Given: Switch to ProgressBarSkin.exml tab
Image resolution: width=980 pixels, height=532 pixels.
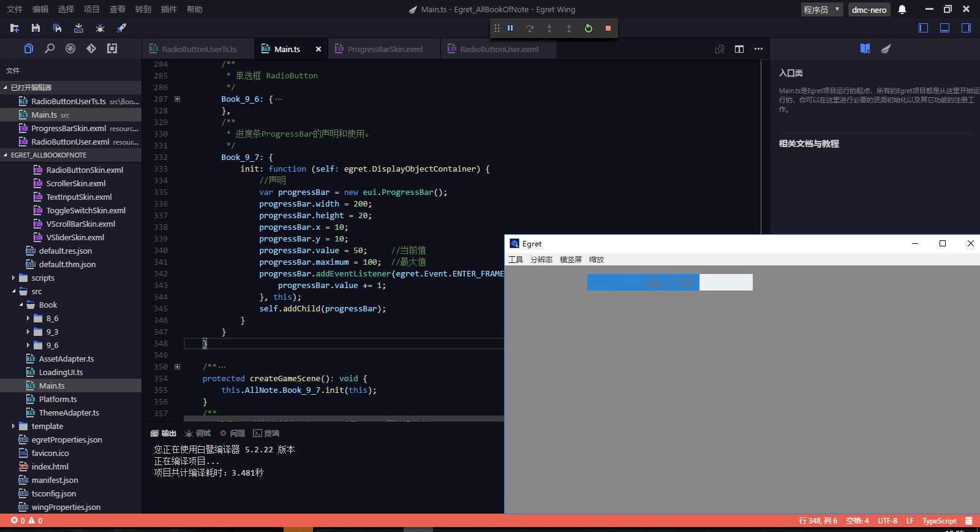Looking at the screenshot, I should click(x=385, y=49).
